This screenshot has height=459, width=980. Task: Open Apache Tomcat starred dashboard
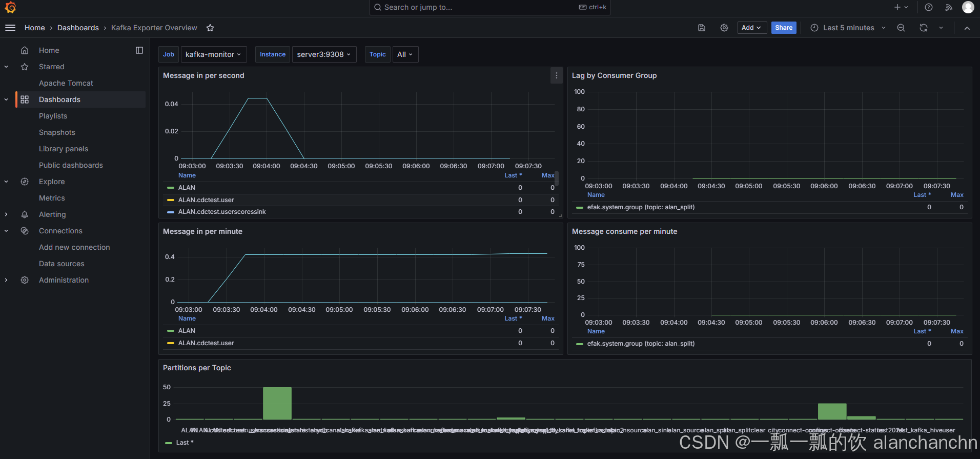(x=66, y=83)
